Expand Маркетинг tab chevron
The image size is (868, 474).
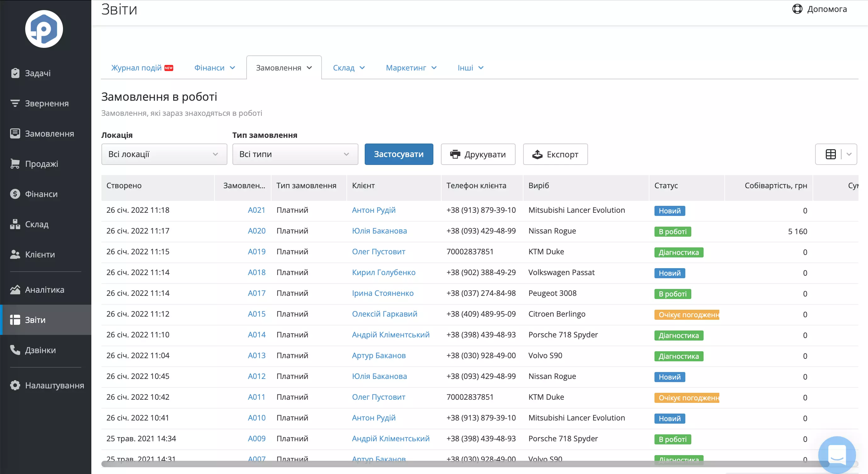click(434, 68)
